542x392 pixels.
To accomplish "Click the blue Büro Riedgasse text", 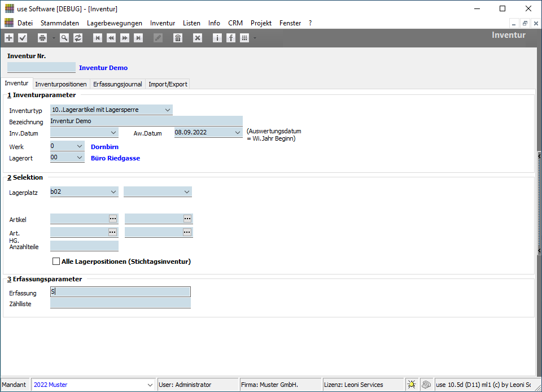I will pyautogui.click(x=115, y=158).
